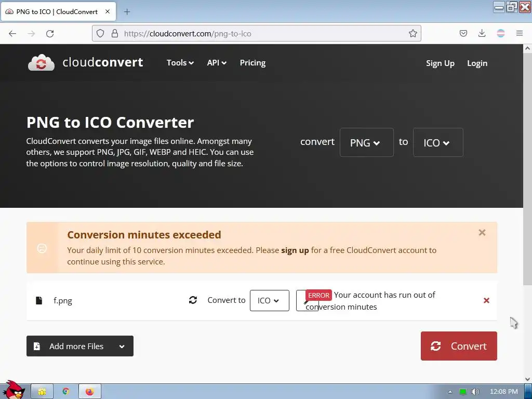
Task: Click the red ERROR badge
Action: [318, 295]
